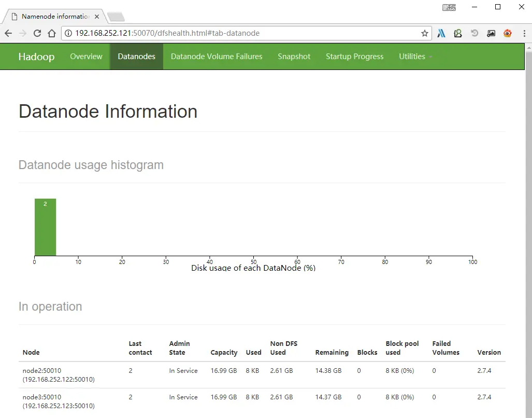Click the In operation heading
Image resolution: width=532 pixels, height=418 pixels.
click(50, 306)
